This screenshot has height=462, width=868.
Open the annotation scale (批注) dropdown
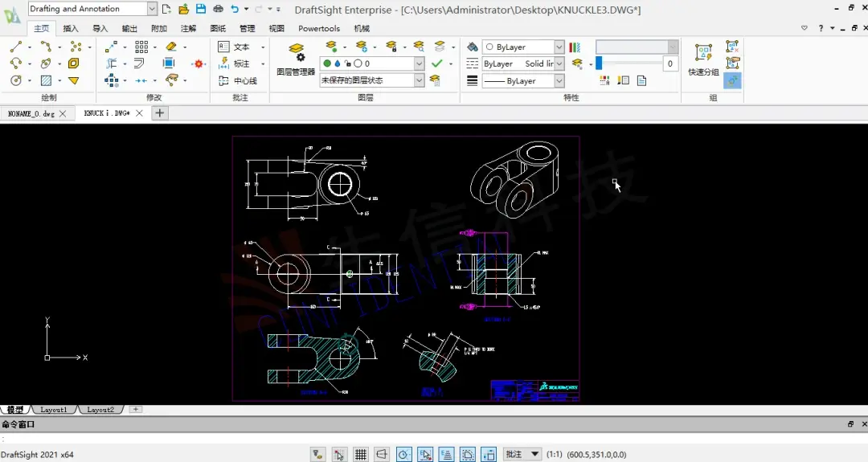tap(522, 454)
